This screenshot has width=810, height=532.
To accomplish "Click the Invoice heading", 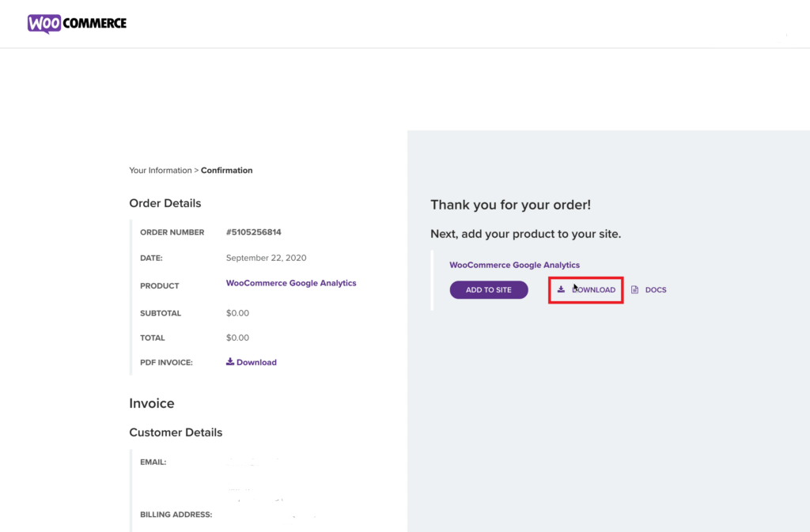I will pos(151,403).
